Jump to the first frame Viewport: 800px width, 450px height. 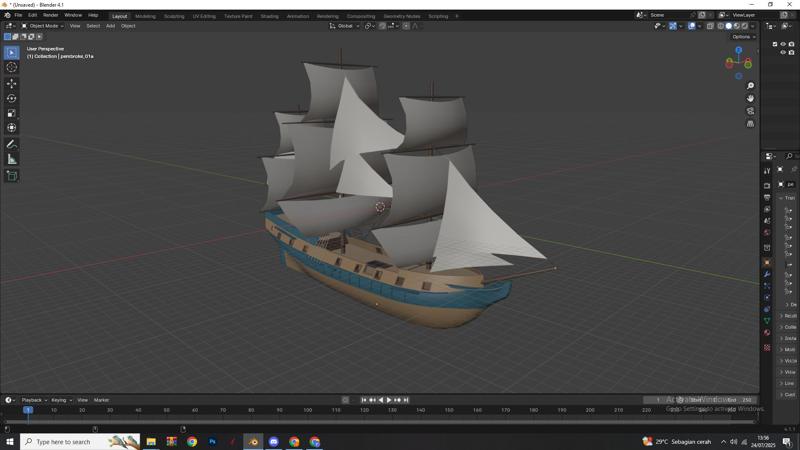click(364, 400)
